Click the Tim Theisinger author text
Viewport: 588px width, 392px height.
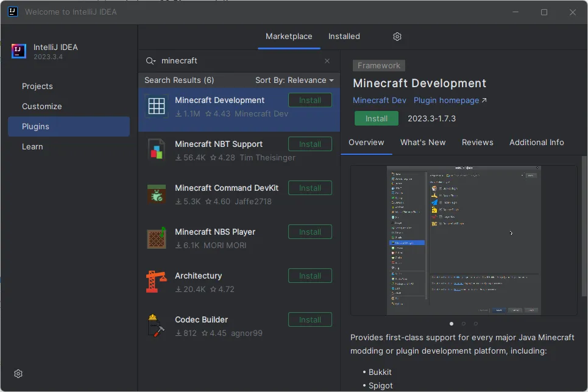[x=267, y=157]
